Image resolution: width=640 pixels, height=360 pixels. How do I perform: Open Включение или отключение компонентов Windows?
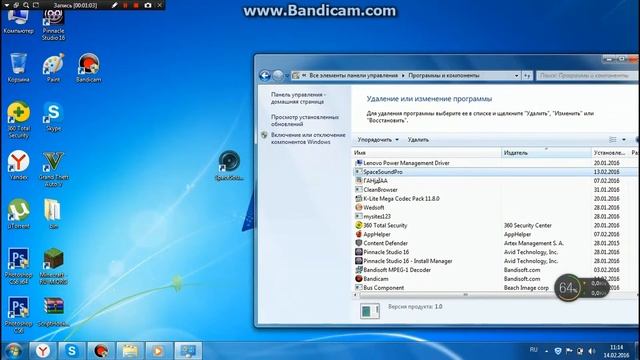(308, 138)
